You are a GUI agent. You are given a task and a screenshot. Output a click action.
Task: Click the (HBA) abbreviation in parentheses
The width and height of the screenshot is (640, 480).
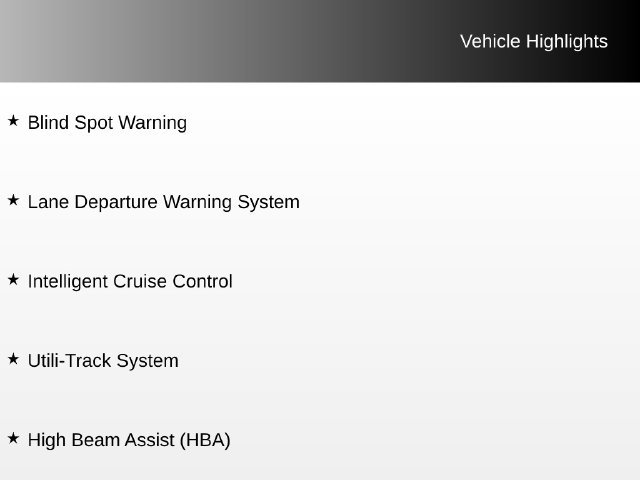click(205, 440)
